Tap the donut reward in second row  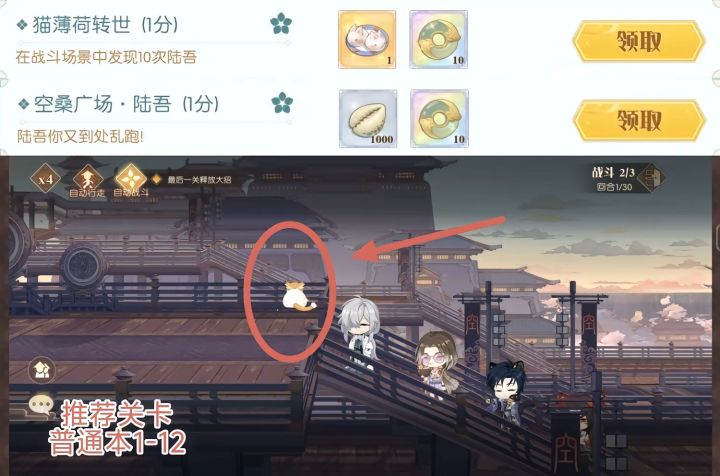439,118
